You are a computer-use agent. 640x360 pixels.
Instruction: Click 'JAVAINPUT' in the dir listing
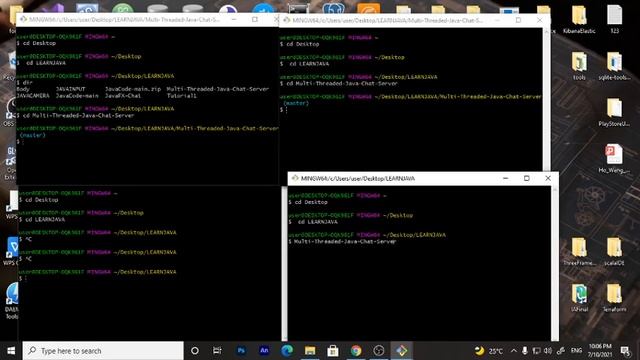pyautogui.click(x=71, y=89)
